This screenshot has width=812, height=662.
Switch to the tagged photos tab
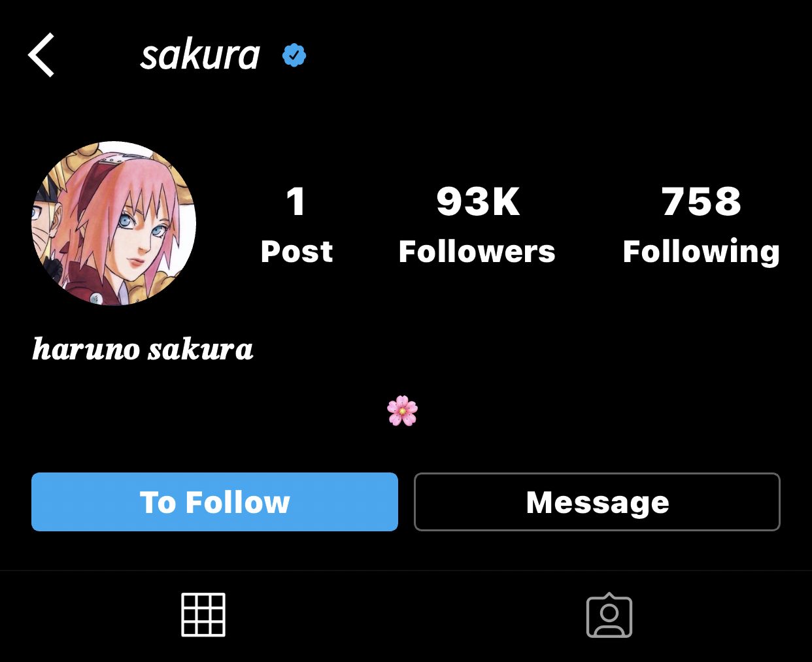pos(609,615)
